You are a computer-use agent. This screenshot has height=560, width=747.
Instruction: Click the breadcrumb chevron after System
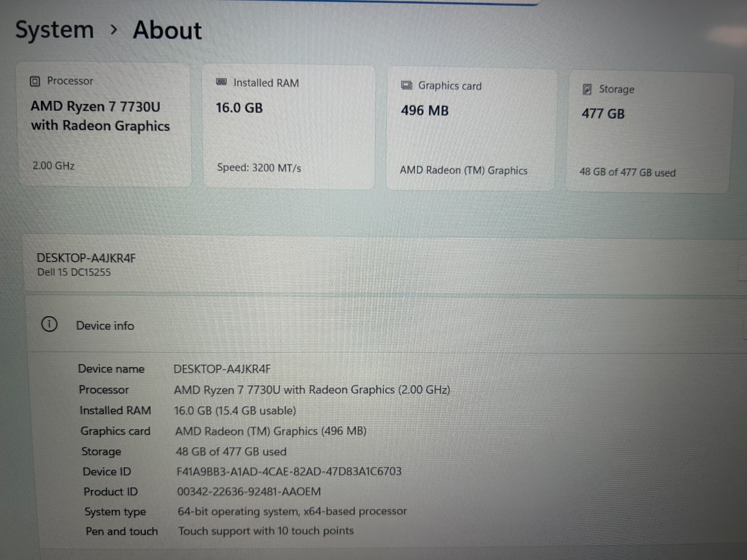113,30
